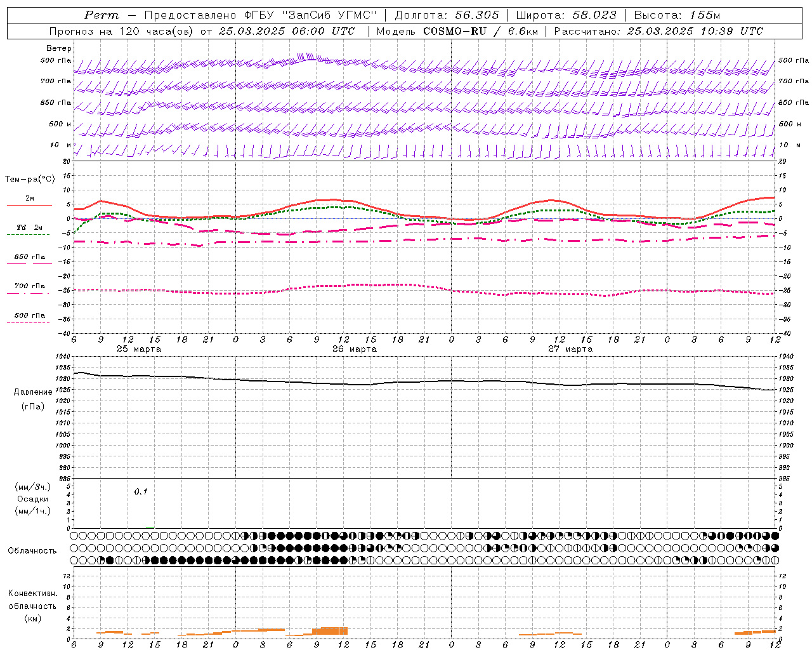Viewport: 812px width, 650px height.
Task: Click the "(мм/1ч.)" precipitation unit label
Action: pyautogui.click(x=33, y=511)
